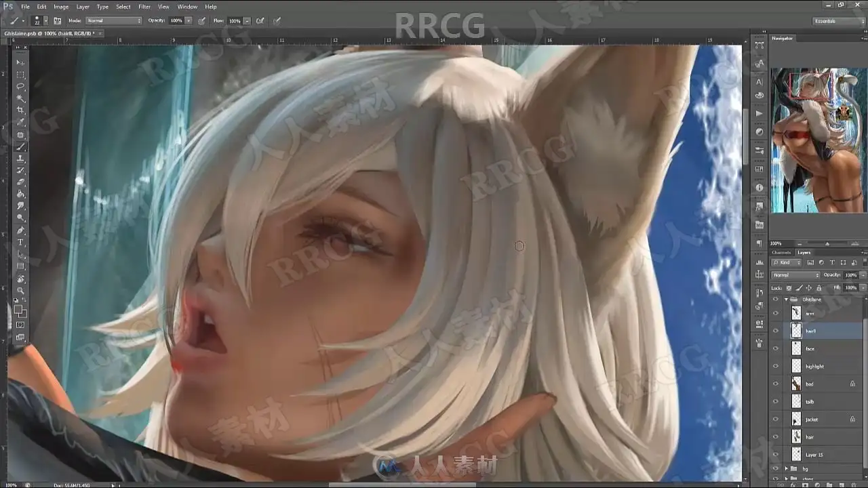Open the painting Mode dropdown in the options bar
The height and width of the screenshot is (488, 868).
[113, 21]
